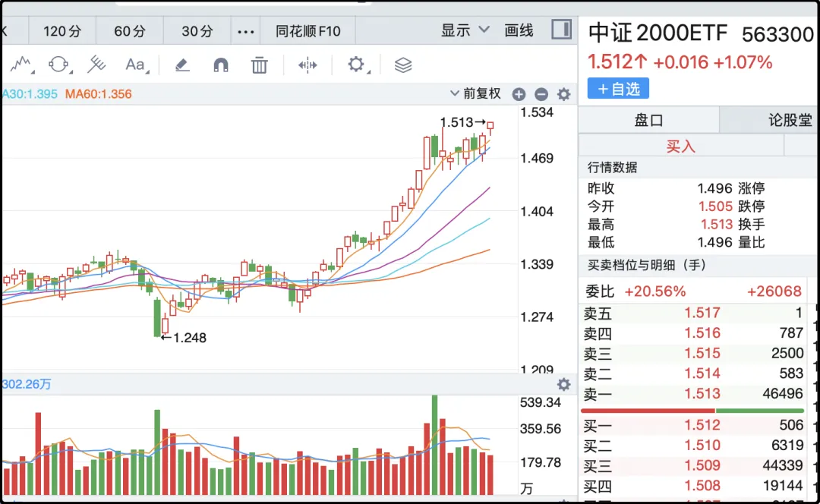The image size is (820, 504).
Task: Click the layers icon on the toolbar
Action: pos(402,65)
